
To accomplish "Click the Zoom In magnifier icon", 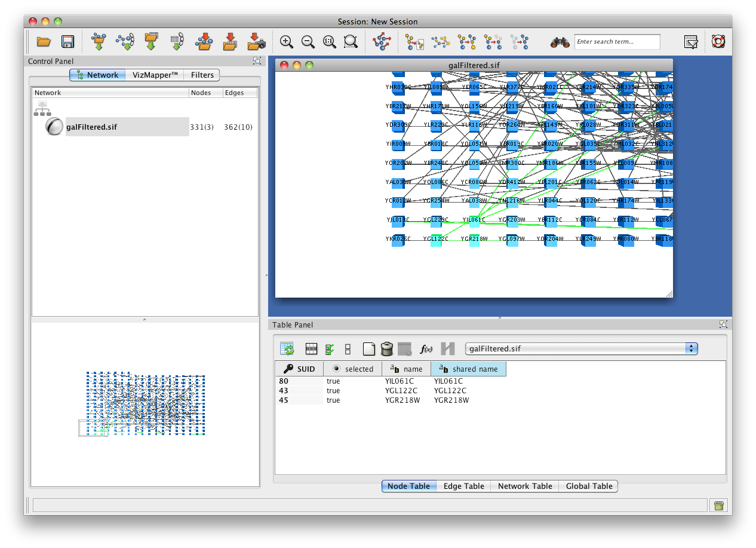I will 287,42.
